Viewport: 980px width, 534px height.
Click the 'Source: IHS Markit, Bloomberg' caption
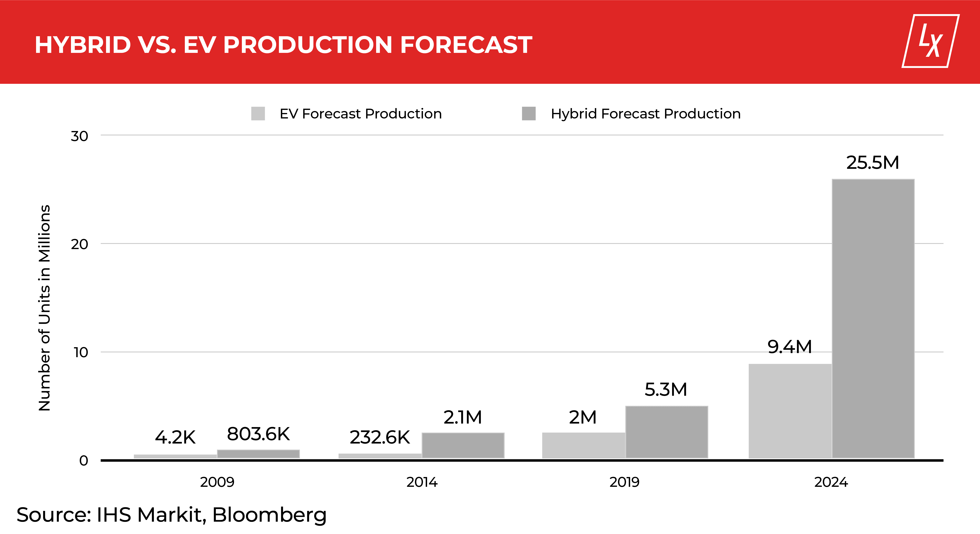coord(171,515)
